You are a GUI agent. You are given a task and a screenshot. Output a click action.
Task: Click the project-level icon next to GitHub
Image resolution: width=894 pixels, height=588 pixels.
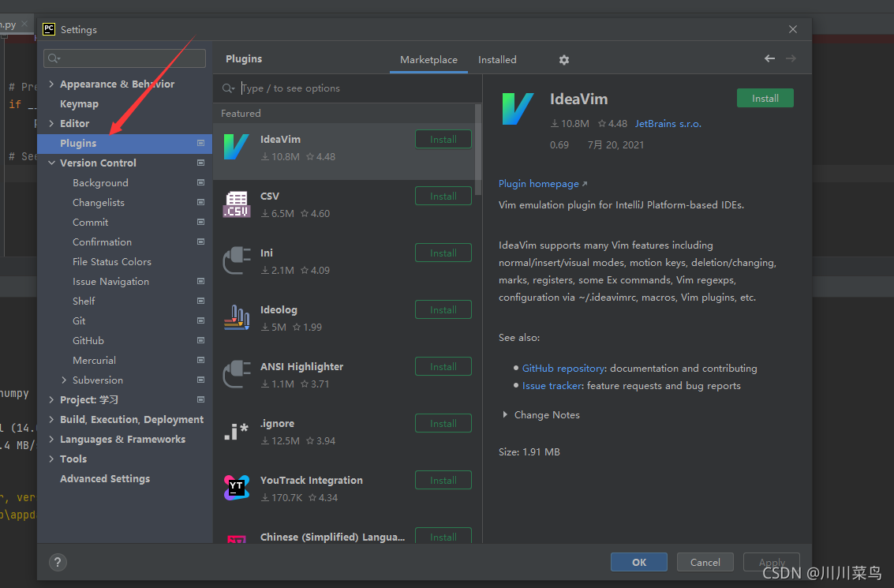tap(200, 340)
